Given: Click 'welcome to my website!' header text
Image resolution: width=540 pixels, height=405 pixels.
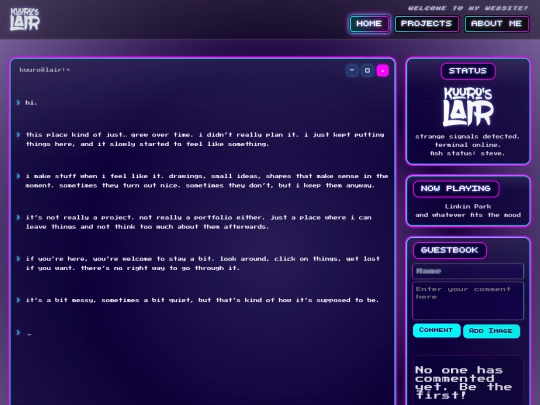Looking at the screenshot, I should 468,8.
